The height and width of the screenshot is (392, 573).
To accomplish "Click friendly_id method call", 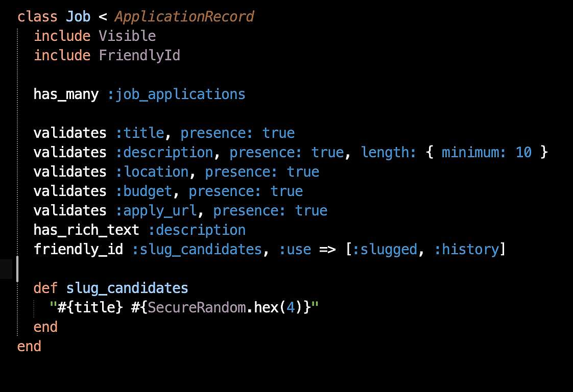I will point(78,250).
